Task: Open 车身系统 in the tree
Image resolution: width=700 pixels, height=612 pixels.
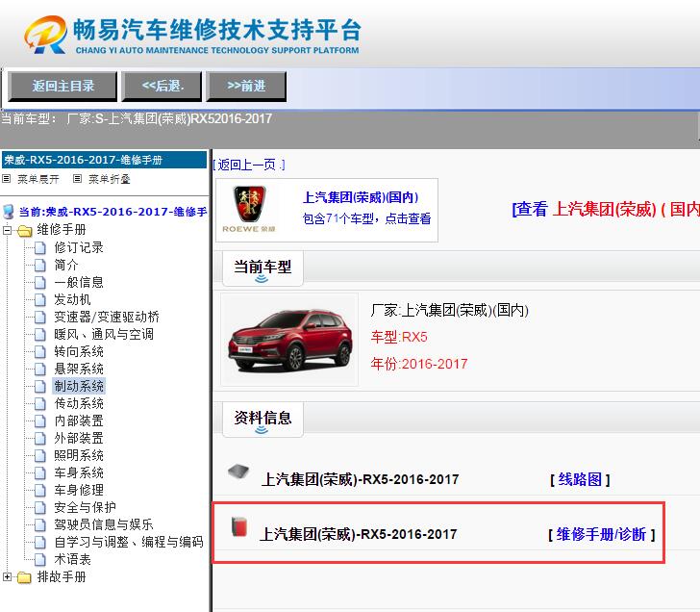Action: 79,472
